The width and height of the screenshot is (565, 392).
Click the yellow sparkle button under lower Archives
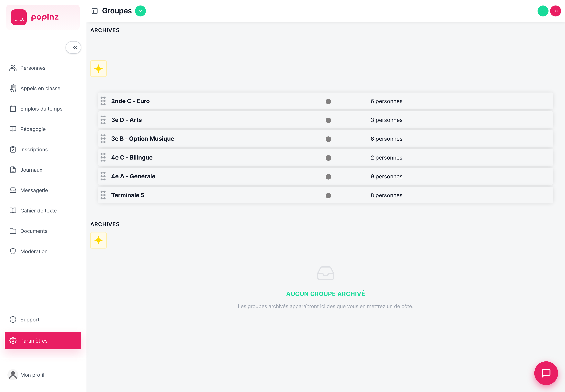pyautogui.click(x=98, y=240)
